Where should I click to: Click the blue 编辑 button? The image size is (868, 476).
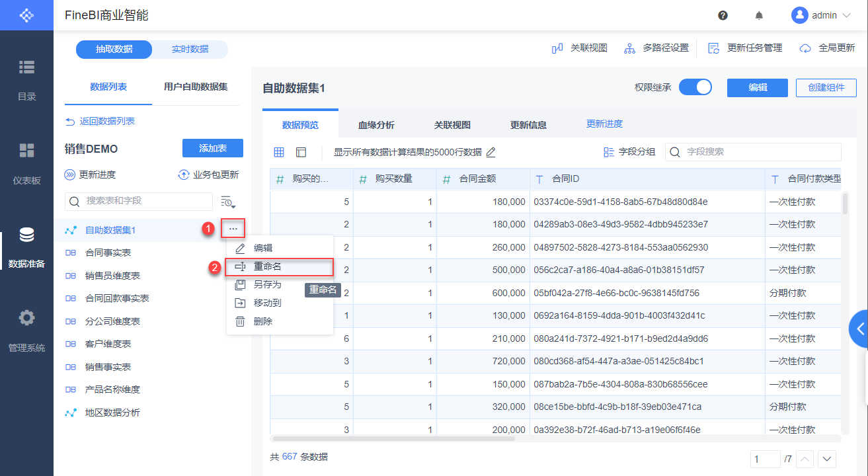pos(758,87)
